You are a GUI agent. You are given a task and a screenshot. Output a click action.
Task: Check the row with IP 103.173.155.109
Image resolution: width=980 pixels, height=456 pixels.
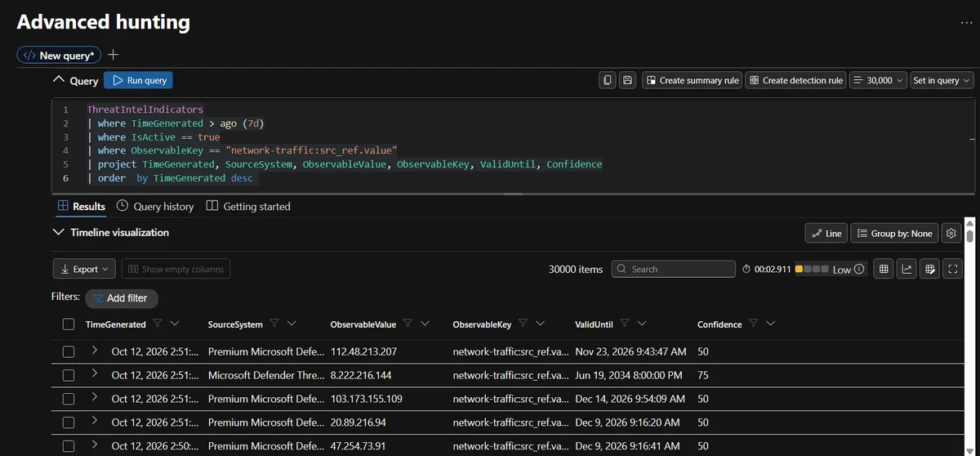point(69,399)
